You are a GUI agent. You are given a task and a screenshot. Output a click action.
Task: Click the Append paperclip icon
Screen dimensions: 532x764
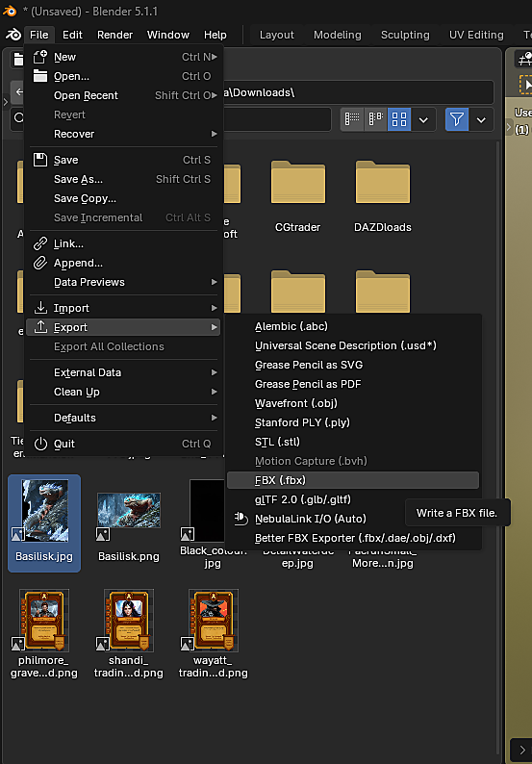click(x=40, y=263)
